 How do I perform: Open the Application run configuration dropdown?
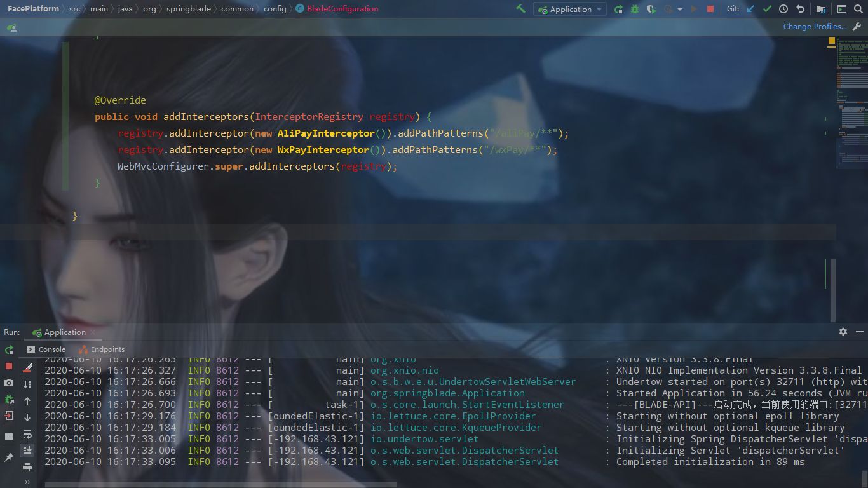570,10
